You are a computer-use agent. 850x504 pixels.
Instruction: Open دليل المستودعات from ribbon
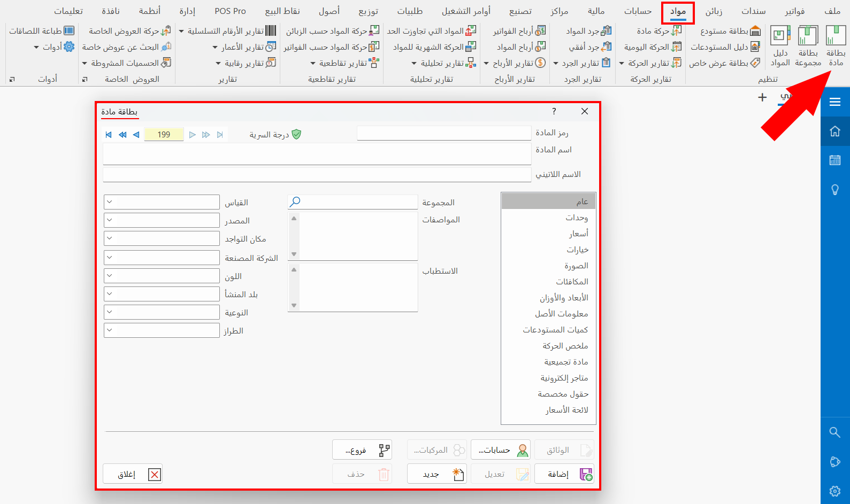725,47
